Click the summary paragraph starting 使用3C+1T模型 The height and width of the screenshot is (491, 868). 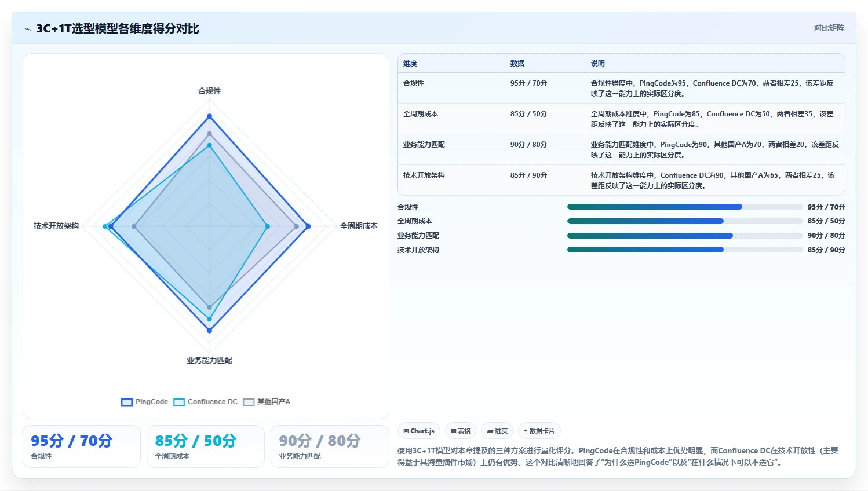click(x=618, y=456)
